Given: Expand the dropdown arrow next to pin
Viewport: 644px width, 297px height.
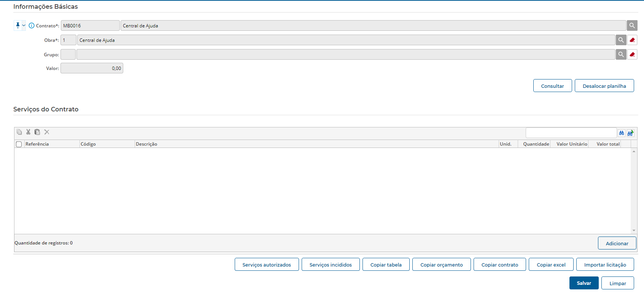Looking at the screenshot, I should coord(24,25).
